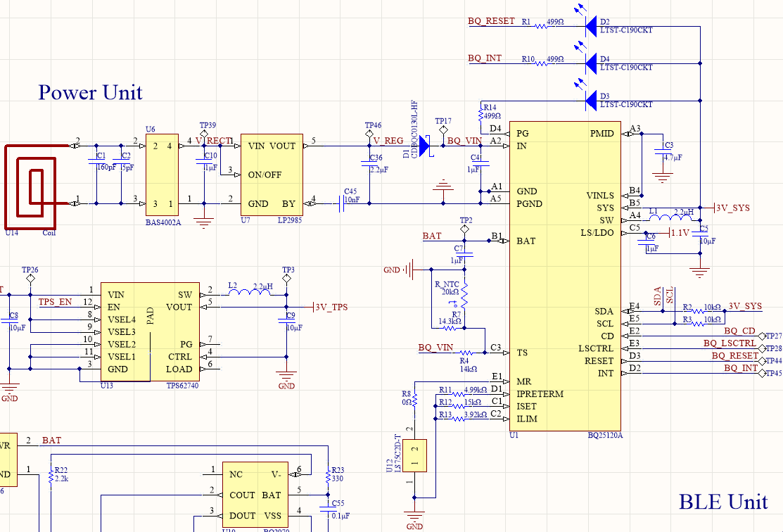The height and width of the screenshot is (532, 783).
Task: Select the LS75C2D-T switch component U12
Action: 414,455
